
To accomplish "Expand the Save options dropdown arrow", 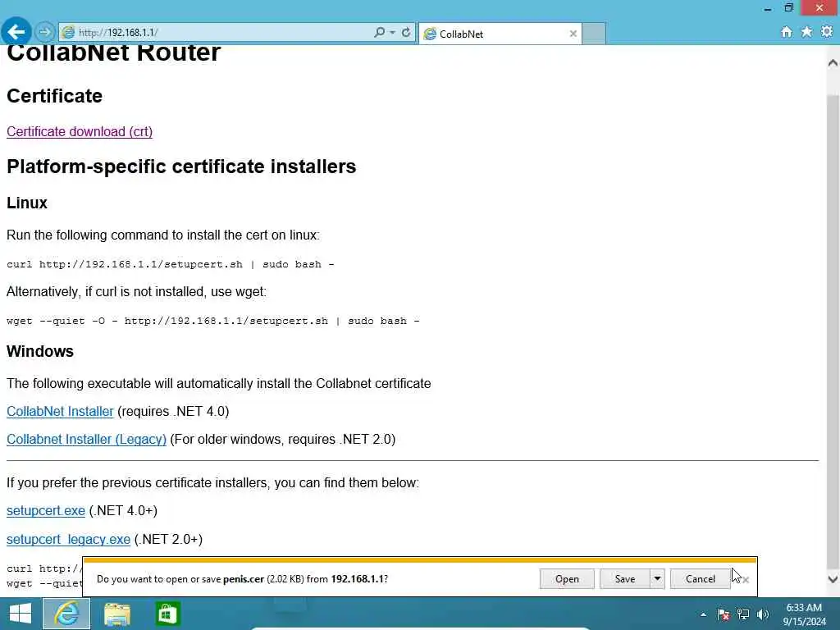I will (657, 579).
